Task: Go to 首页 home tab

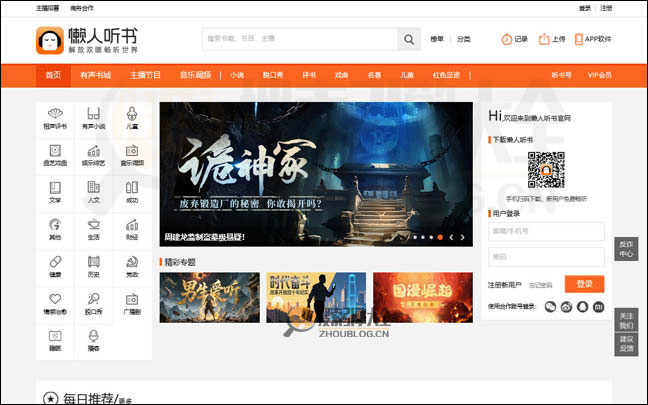Action: pyautogui.click(x=53, y=75)
